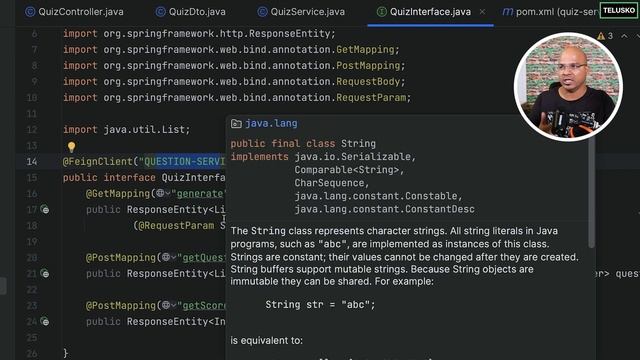640x360 pixels.
Task: Click the QuizInterface.java interface icon in tab
Action: 381,12
